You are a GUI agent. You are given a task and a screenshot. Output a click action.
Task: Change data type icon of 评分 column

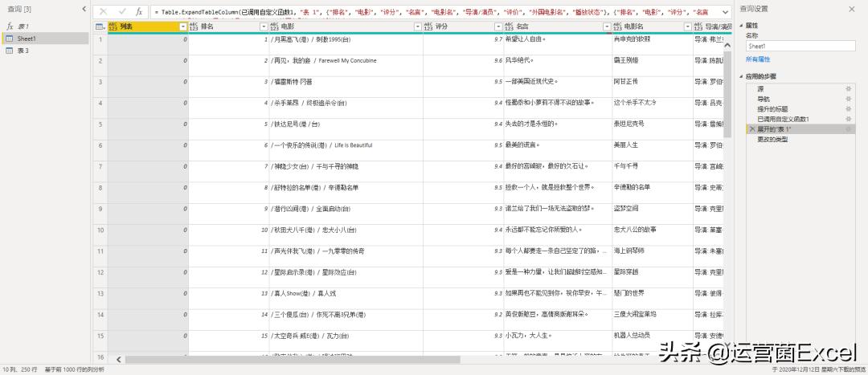[x=429, y=26]
